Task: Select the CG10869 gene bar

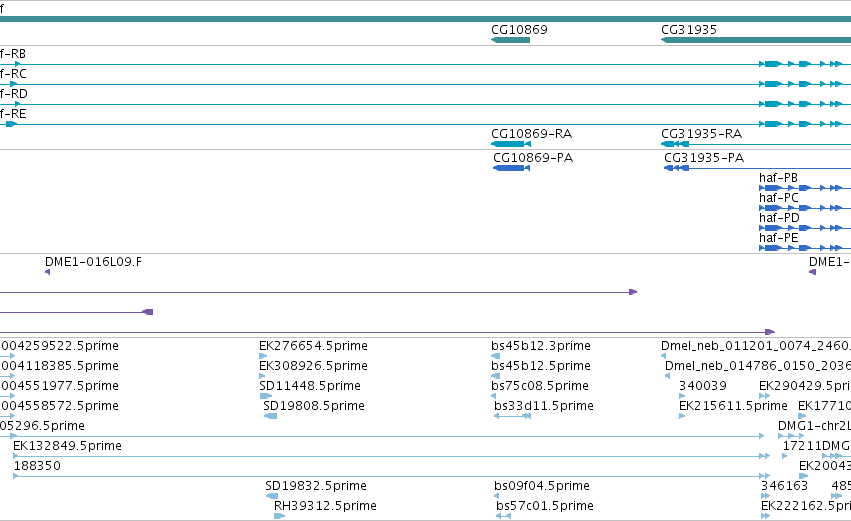Action: (510, 40)
